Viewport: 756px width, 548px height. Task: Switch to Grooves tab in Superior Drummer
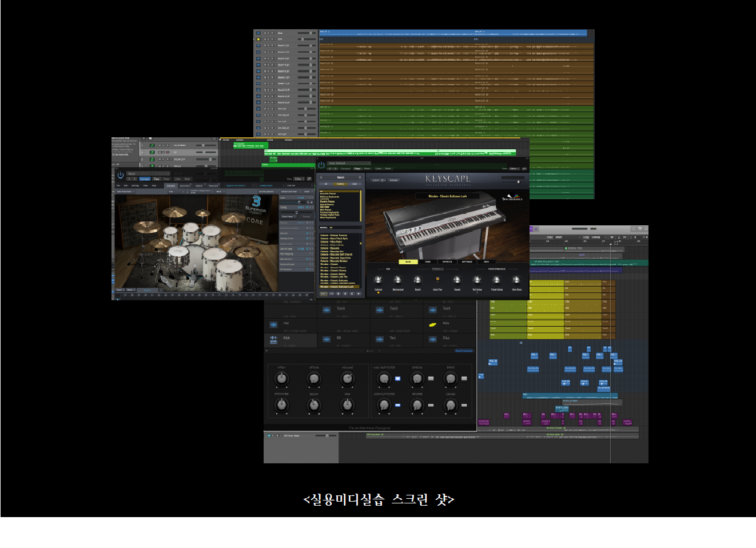(185, 186)
